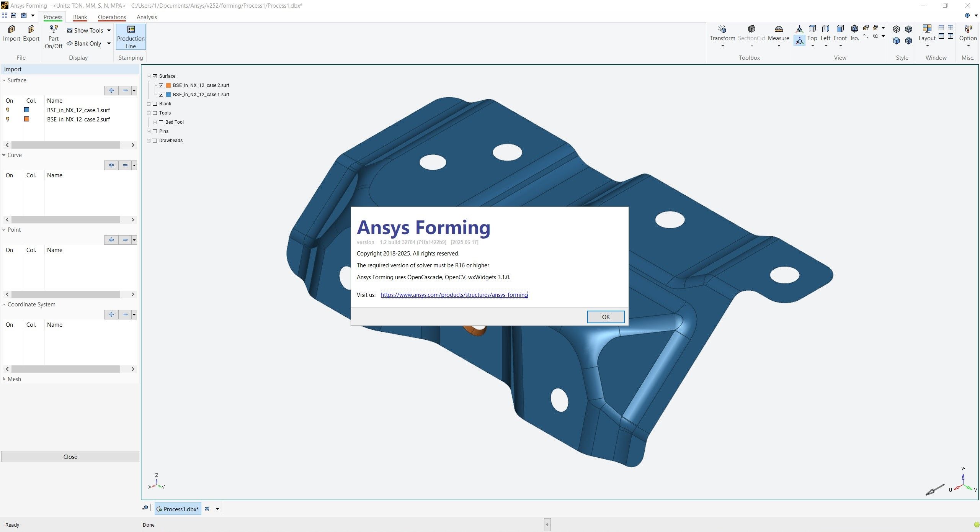
Task: Select the Import tool in File group
Action: coord(11,34)
